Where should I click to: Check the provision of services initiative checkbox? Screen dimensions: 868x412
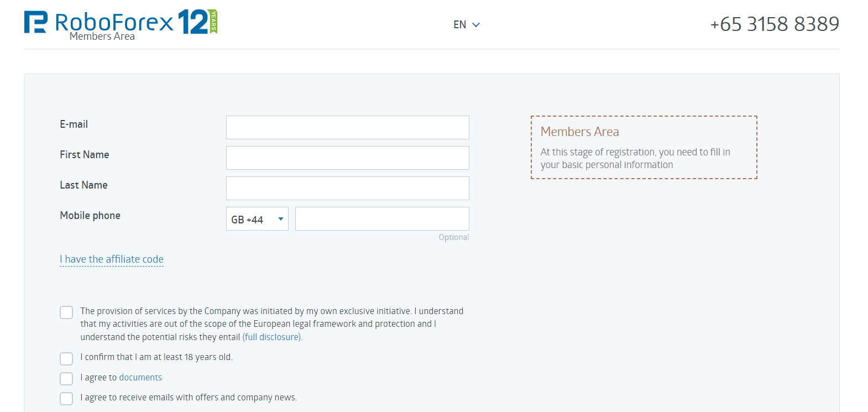[x=66, y=312]
